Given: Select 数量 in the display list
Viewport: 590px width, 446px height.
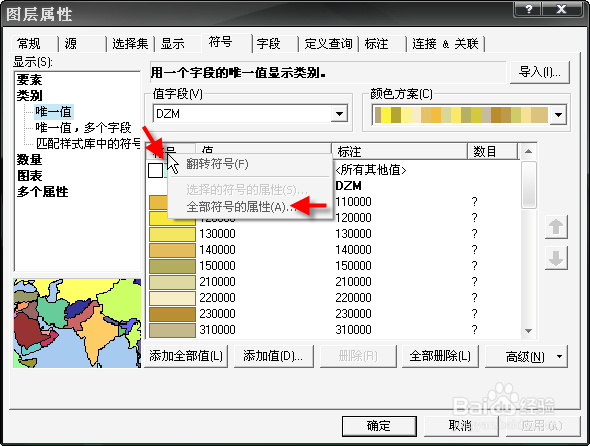Looking at the screenshot, I should (x=29, y=160).
